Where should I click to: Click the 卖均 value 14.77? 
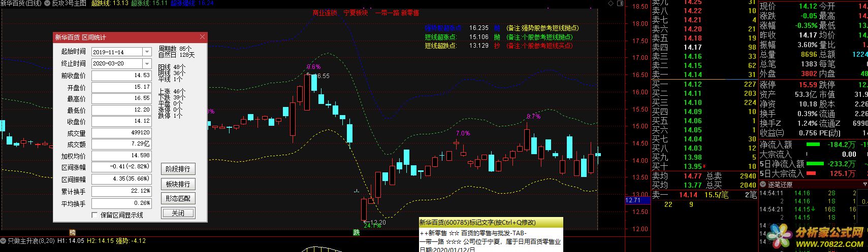[x=692, y=176]
